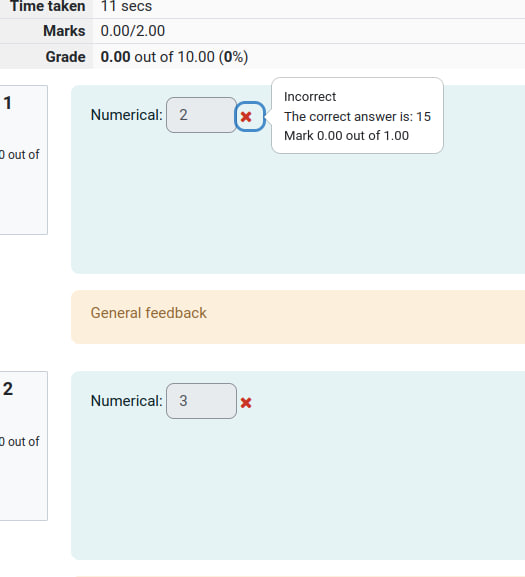Click the Grade row label

pos(65,57)
